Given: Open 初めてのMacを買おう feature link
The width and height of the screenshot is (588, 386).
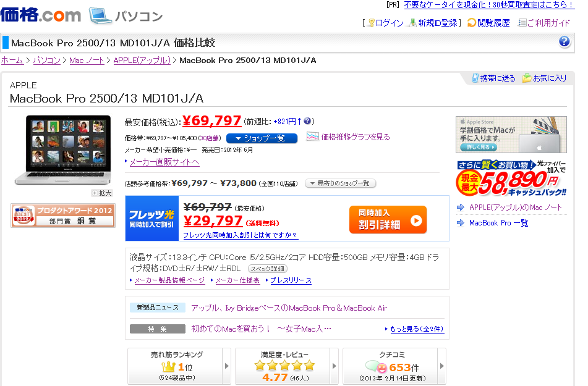Looking at the screenshot, I should (261, 329).
